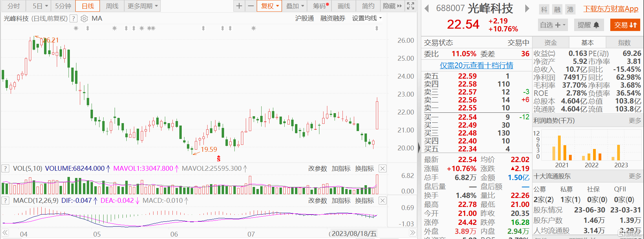644x239 pixels.
Task: Click the 2021 profit trend bar group
Action: click(562, 148)
